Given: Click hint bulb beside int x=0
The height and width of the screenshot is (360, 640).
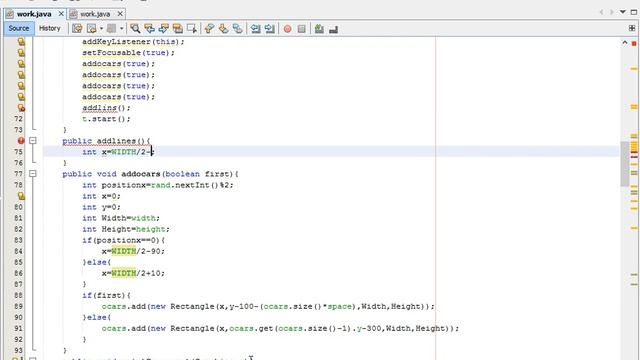Looking at the screenshot, I should [x=21, y=196].
